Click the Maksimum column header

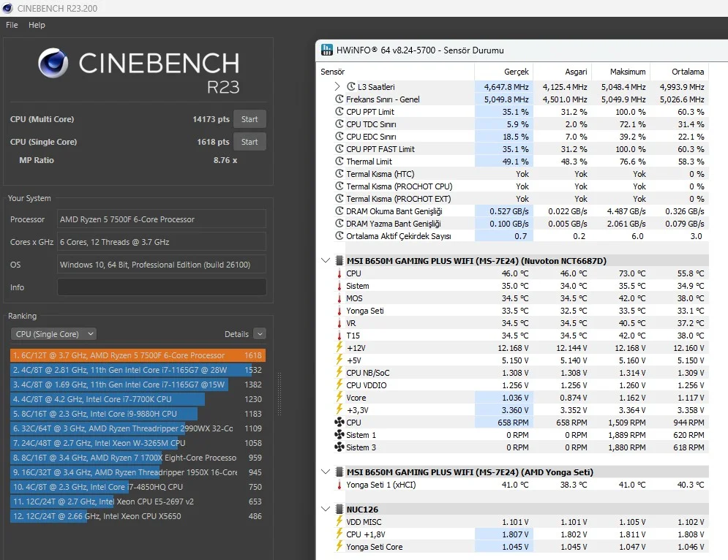tap(628, 72)
